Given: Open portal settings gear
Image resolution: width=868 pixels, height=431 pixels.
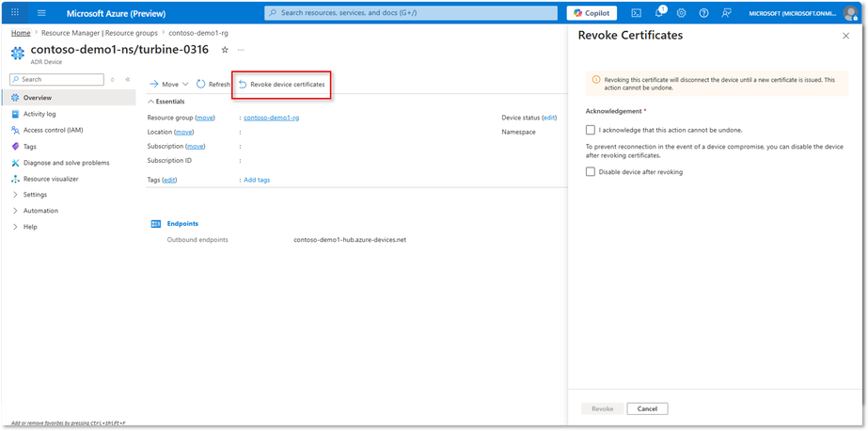Looking at the screenshot, I should 682,13.
